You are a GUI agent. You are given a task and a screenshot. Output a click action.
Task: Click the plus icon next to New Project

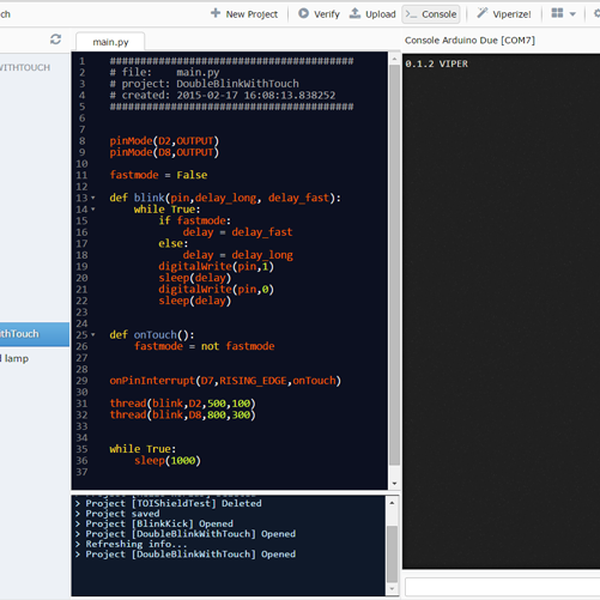215,13
